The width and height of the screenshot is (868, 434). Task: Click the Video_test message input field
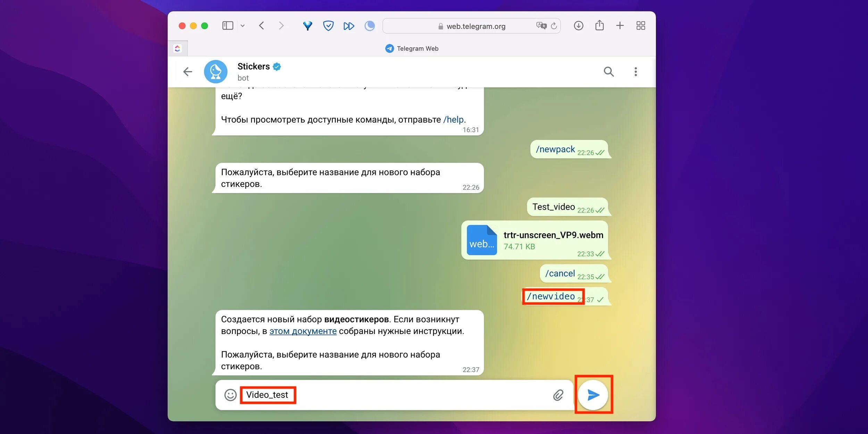pyautogui.click(x=394, y=395)
